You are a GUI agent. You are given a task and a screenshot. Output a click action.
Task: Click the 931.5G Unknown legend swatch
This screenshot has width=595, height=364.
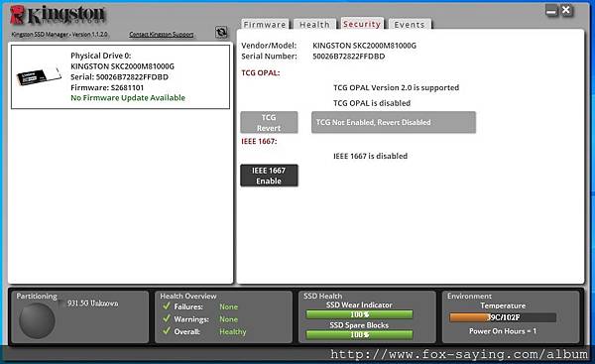point(61,303)
